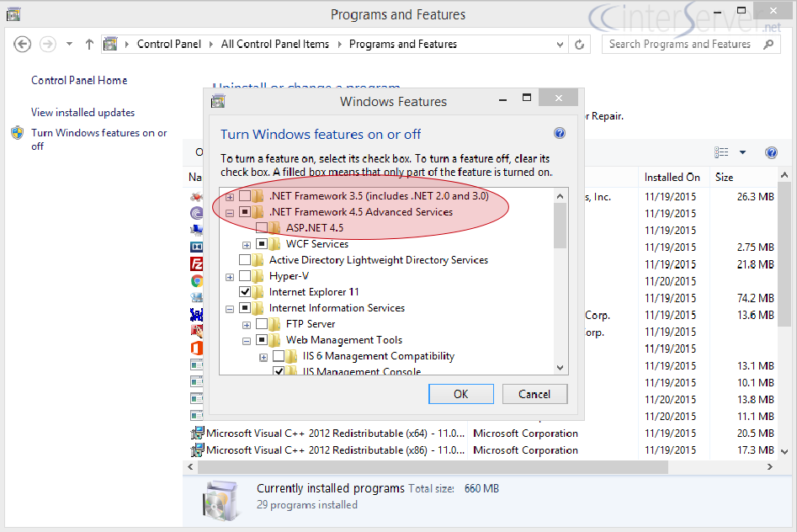Open View installed updates link
The height and width of the screenshot is (532, 797).
[x=82, y=113]
